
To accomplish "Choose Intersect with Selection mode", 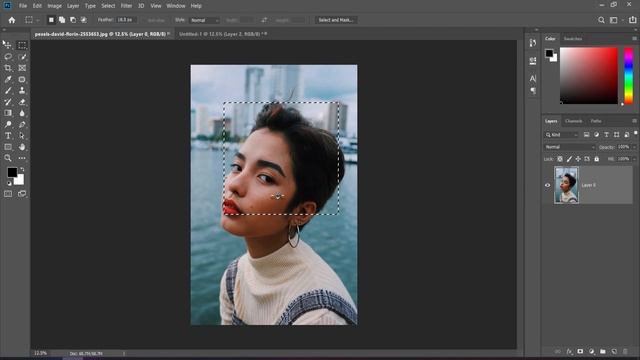I will (x=84, y=20).
